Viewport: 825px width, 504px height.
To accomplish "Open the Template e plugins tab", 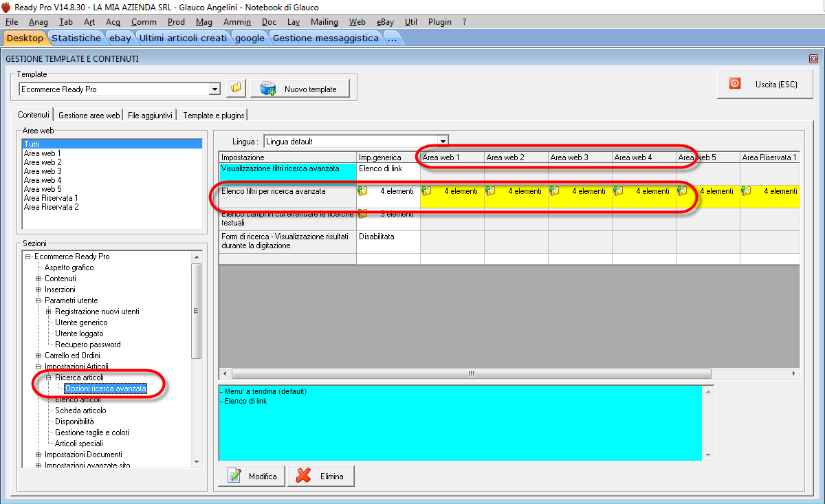I will click(x=213, y=116).
